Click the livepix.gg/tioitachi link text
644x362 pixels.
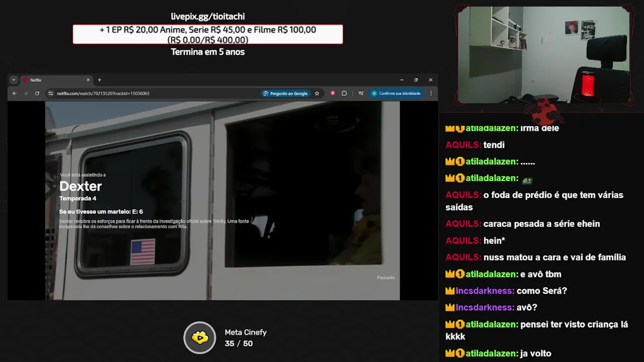click(208, 17)
